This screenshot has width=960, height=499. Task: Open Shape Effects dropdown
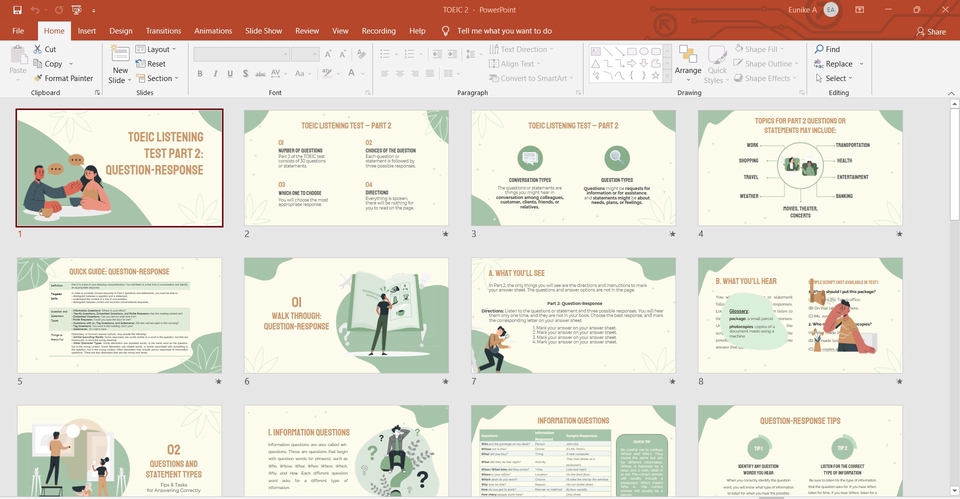(765, 78)
